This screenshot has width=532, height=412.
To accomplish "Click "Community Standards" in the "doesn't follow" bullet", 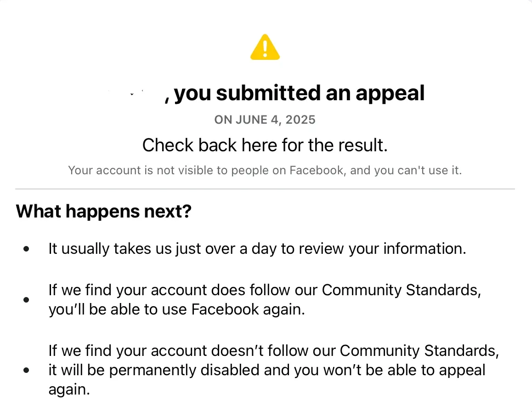I will pyautogui.click(x=419, y=351).
